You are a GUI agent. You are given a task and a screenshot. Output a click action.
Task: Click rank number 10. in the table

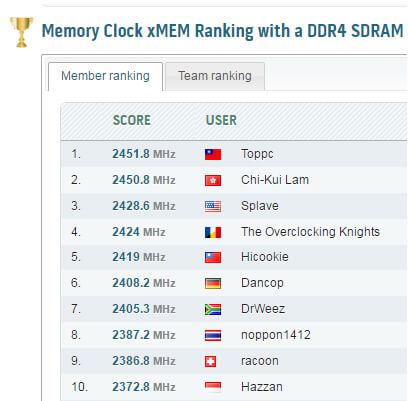coord(79,387)
